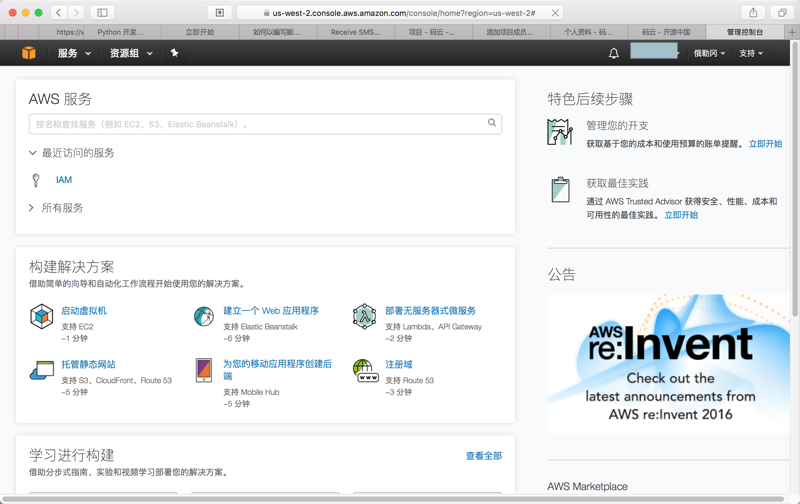The height and width of the screenshot is (504, 800).
Task: Click the stop loading X in address bar
Action: pyautogui.click(x=555, y=13)
